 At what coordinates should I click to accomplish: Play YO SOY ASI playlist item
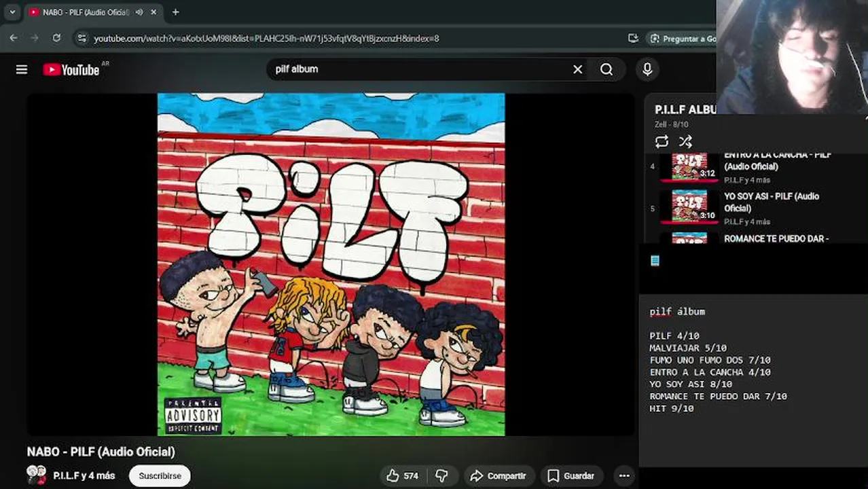tap(772, 202)
